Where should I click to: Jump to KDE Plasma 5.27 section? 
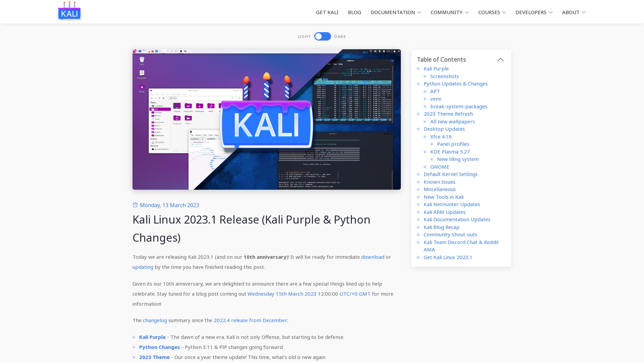click(x=450, y=152)
